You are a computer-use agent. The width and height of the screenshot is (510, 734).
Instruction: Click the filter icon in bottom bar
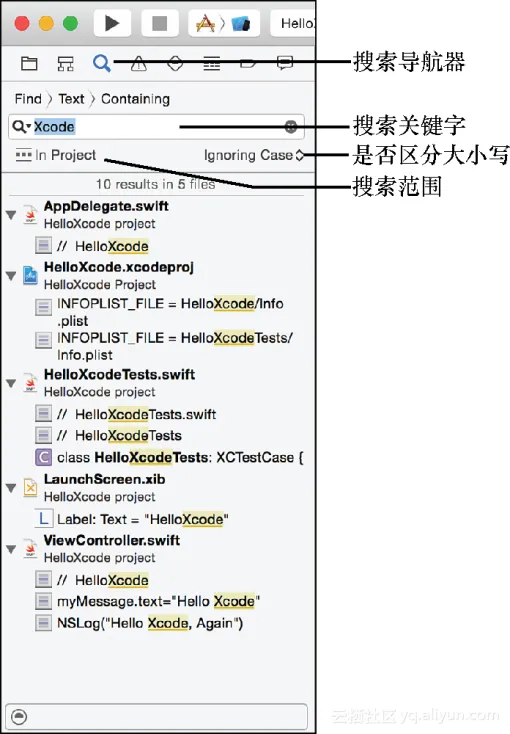[x=19, y=716]
